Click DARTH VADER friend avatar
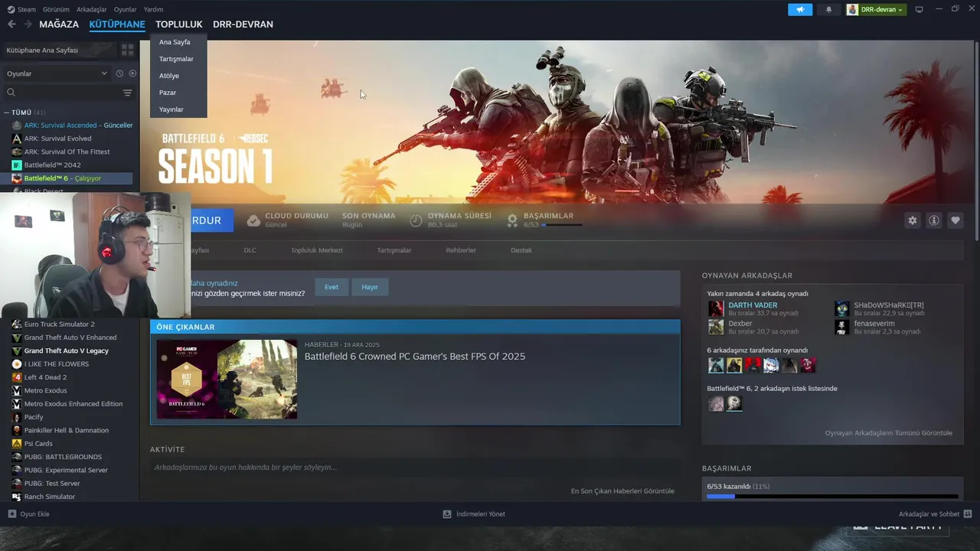The height and width of the screenshot is (551, 980). pos(716,308)
